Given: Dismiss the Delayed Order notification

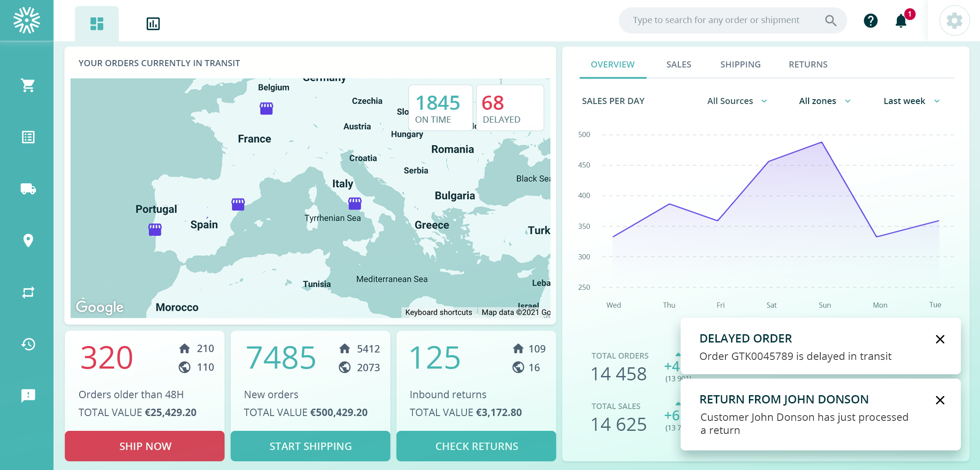Looking at the screenshot, I should [x=940, y=339].
